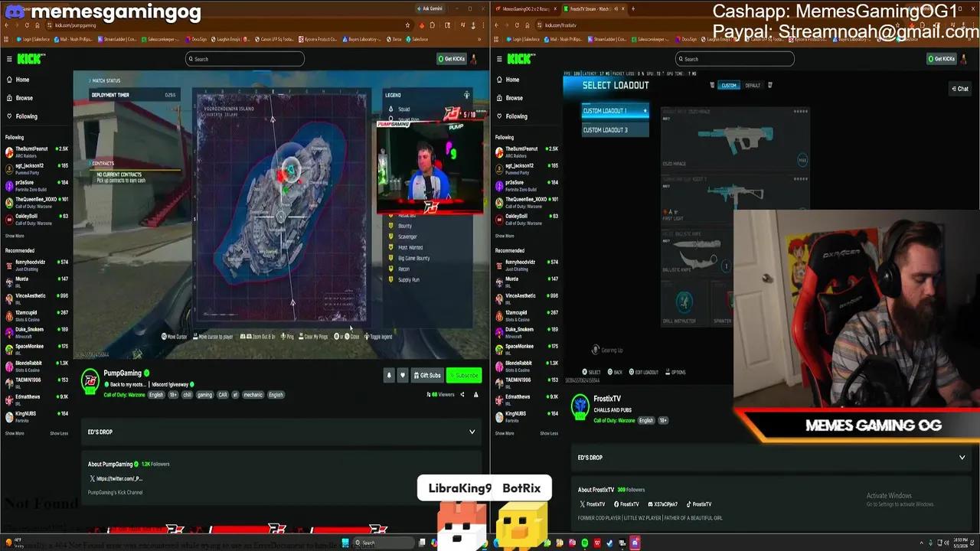Open TheQueenBee_XOXO channel in left sidebar
This screenshot has height=551, width=980.
[x=37, y=202]
